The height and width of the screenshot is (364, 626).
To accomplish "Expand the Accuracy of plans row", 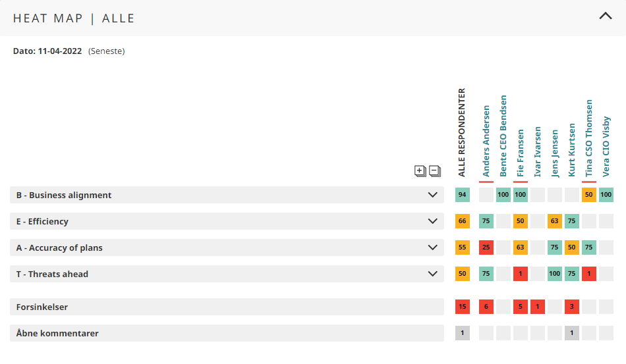I will [433, 247].
